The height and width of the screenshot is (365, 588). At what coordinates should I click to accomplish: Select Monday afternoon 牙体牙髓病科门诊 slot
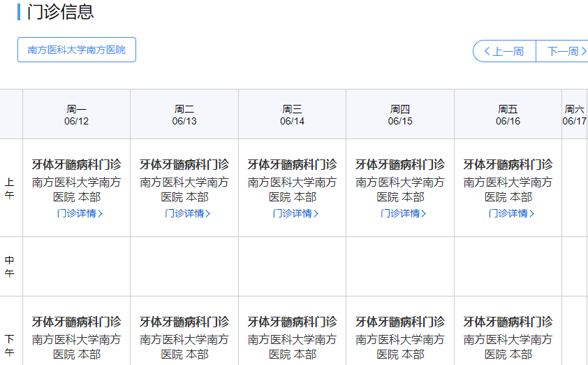click(77, 322)
